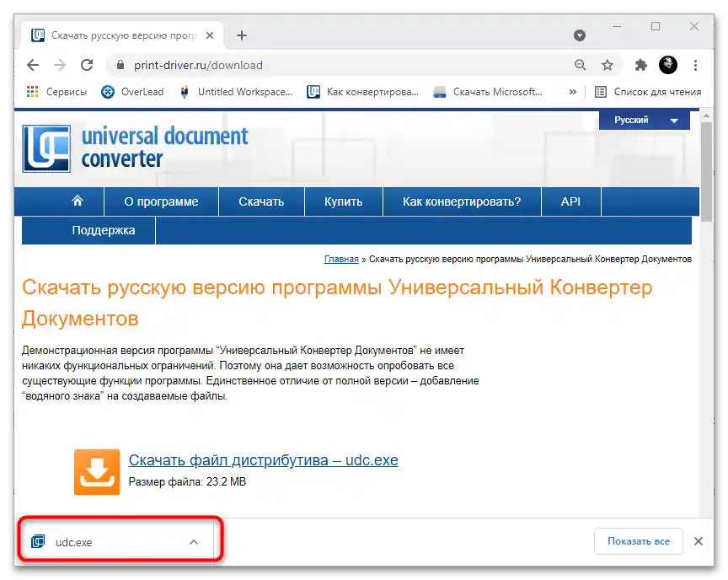Click the forward navigation arrow

60,65
